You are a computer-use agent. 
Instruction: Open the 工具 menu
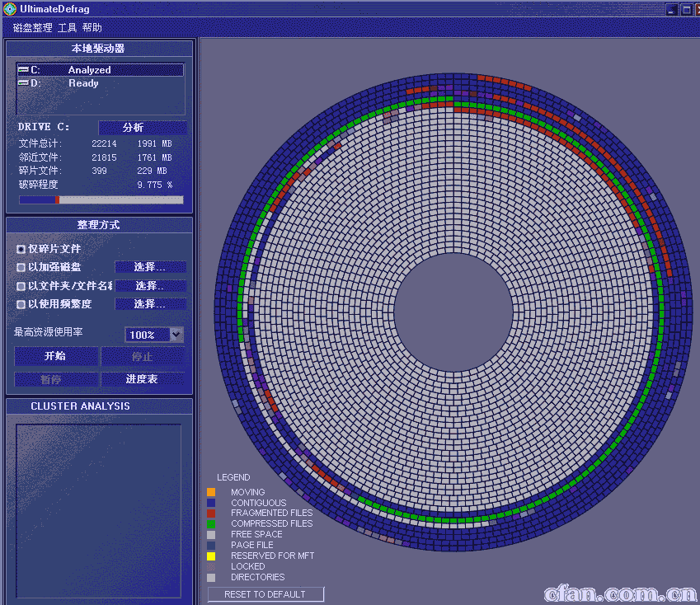(x=67, y=28)
